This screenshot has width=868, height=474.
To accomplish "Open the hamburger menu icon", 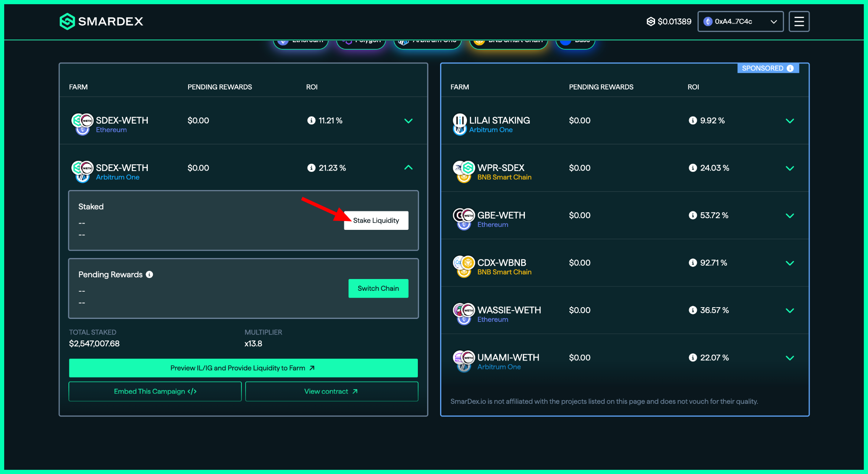I will pos(799,21).
